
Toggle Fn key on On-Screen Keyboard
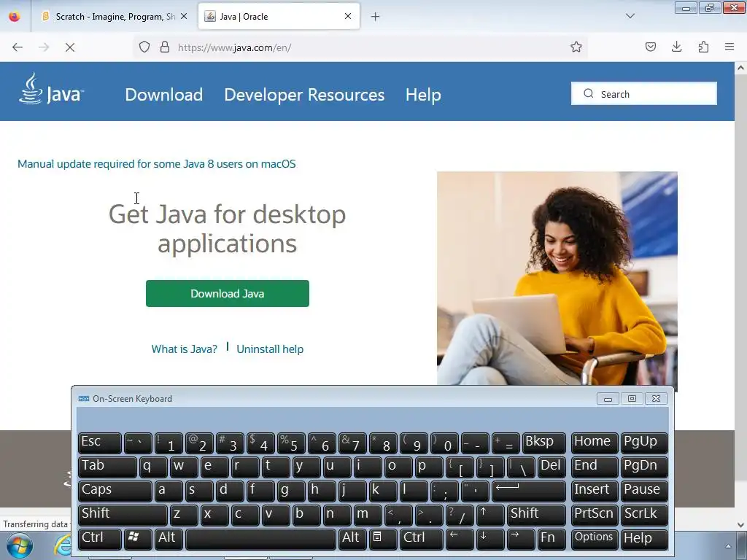tap(551, 539)
